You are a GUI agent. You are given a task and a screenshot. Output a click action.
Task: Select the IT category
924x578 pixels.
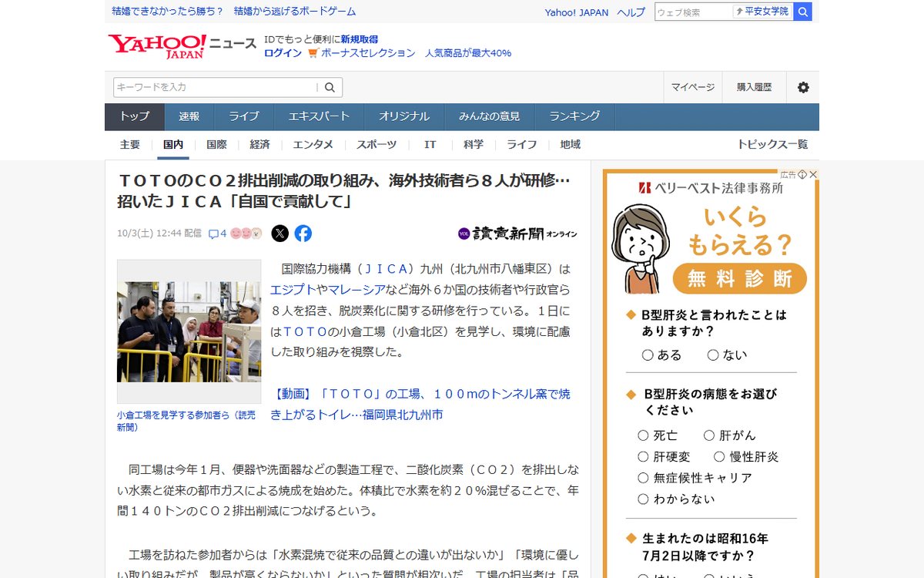[430, 145]
